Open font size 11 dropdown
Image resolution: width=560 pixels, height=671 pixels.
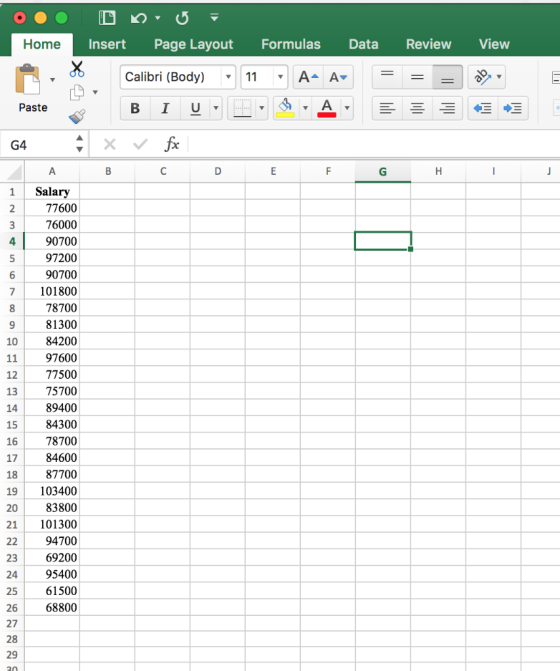280,77
